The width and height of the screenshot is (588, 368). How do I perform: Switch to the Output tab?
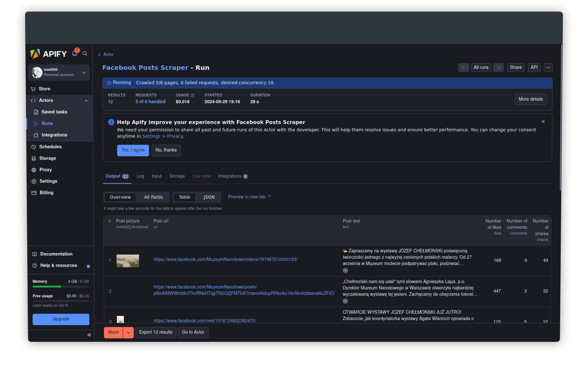[x=117, y=176]
